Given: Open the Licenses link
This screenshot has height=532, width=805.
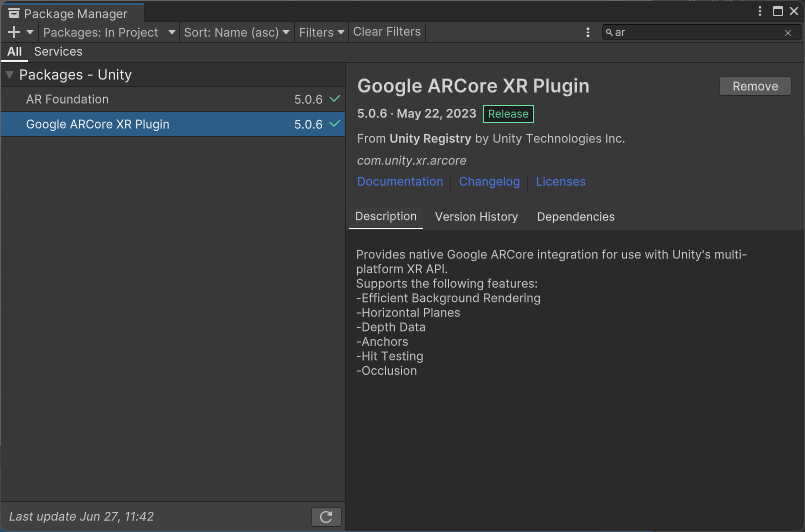Looking at the screenshot, I should (x=561, y=182).
